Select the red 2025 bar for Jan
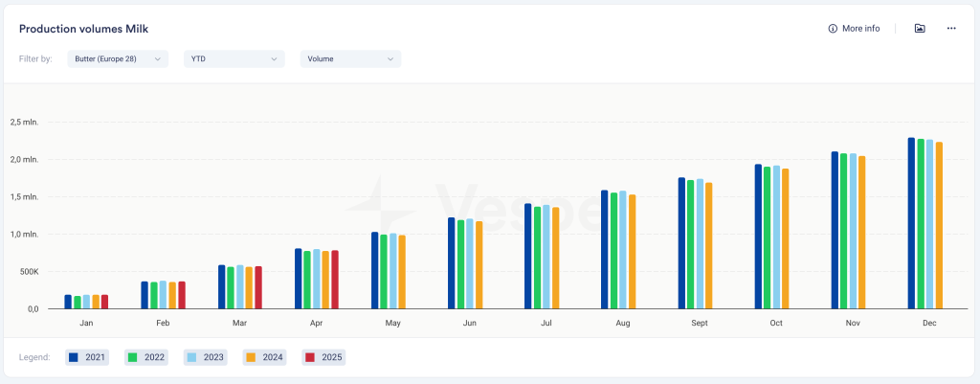This screenshot has height=384, width=980. click(x=105, y=302)
